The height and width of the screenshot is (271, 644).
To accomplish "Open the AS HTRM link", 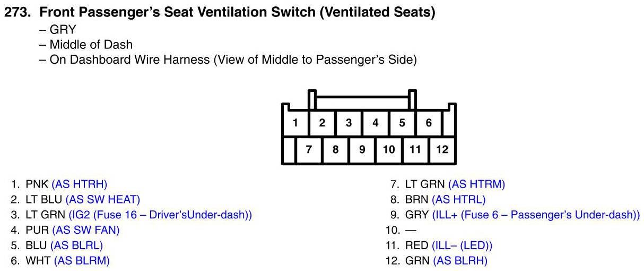I will (476, 184).
